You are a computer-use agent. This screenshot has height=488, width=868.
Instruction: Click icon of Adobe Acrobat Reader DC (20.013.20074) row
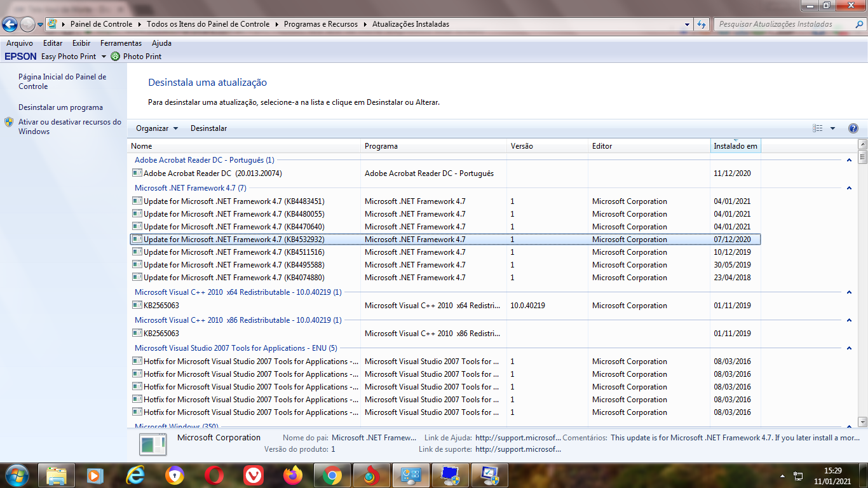pyautogui.click(x=137, y=173)
